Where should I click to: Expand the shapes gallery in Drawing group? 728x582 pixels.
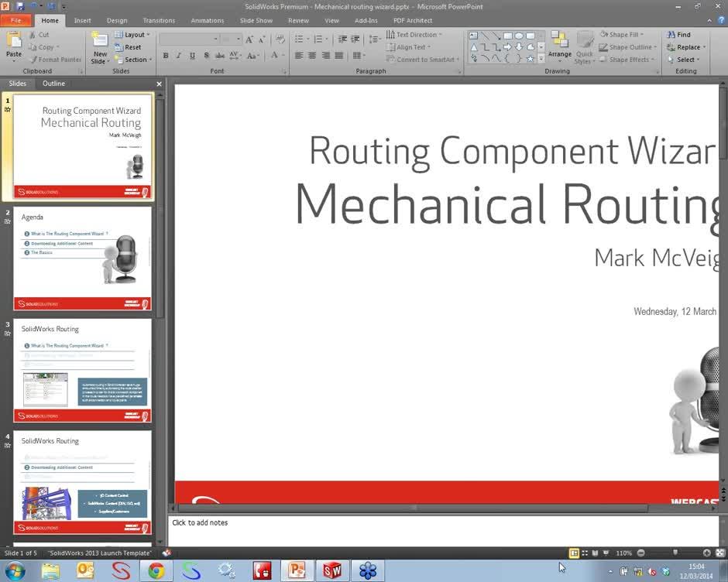(541, 59)
